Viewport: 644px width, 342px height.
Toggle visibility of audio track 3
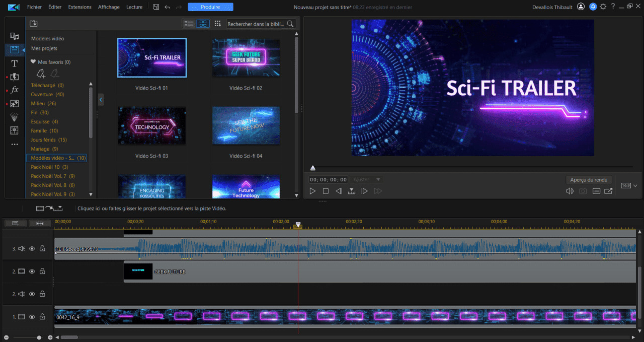point(32,248)
